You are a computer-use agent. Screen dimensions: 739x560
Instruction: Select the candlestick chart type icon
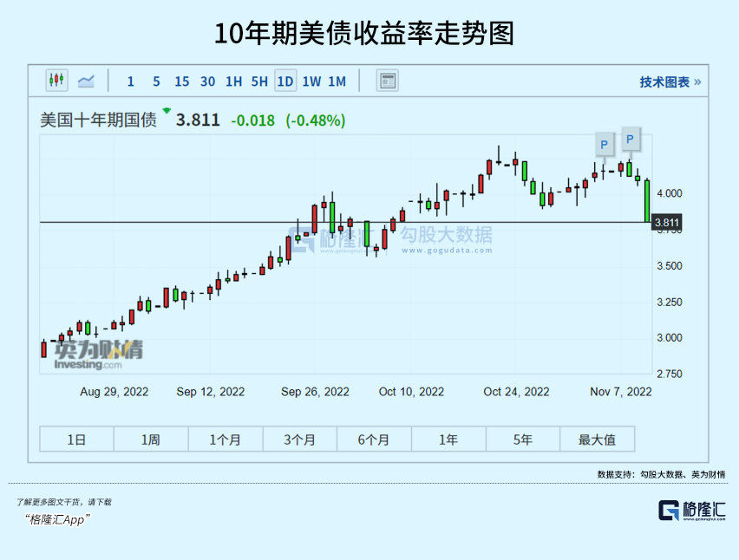(x=56, y=80)
